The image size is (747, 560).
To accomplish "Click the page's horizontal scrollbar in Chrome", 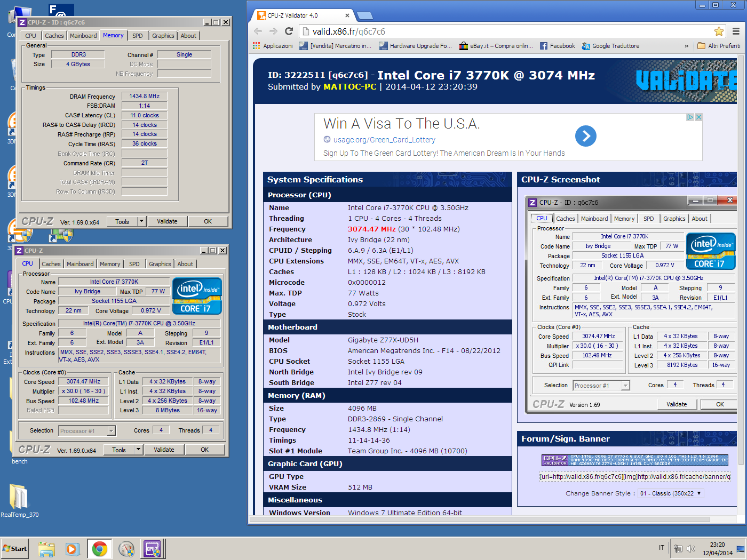I will point(480,519).
